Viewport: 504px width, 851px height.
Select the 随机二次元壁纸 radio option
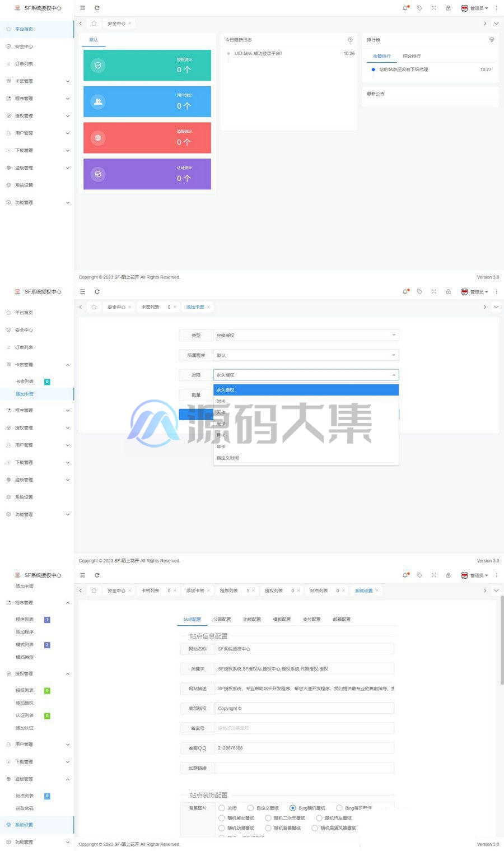pos(268,818)
